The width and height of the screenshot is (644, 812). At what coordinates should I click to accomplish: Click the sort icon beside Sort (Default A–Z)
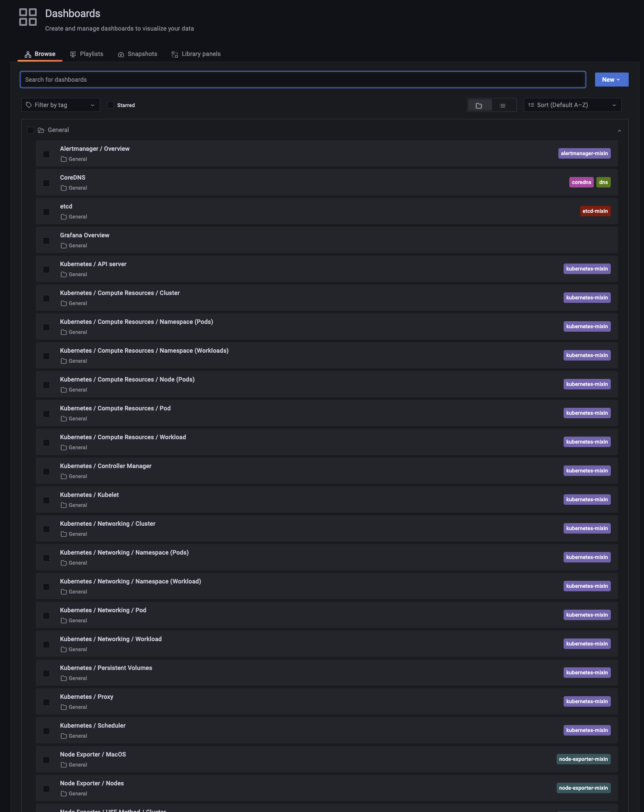[x=531, y=105]
